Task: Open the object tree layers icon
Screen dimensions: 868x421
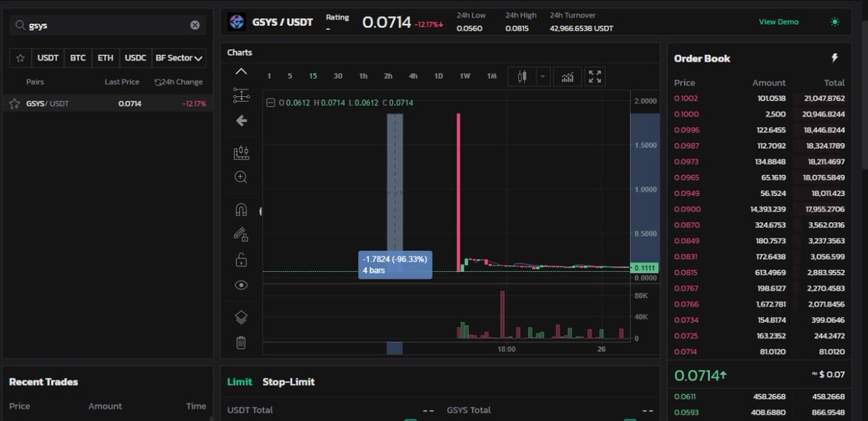Action: pyautogui.click(x=242, y=317)
